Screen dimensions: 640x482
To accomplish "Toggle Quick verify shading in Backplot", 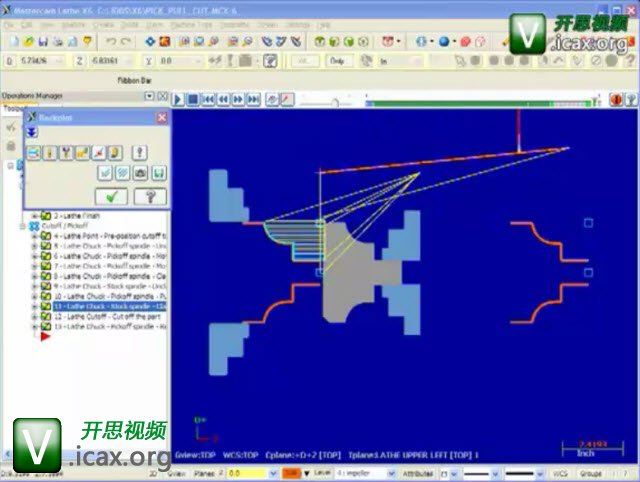I will (115, 153).
